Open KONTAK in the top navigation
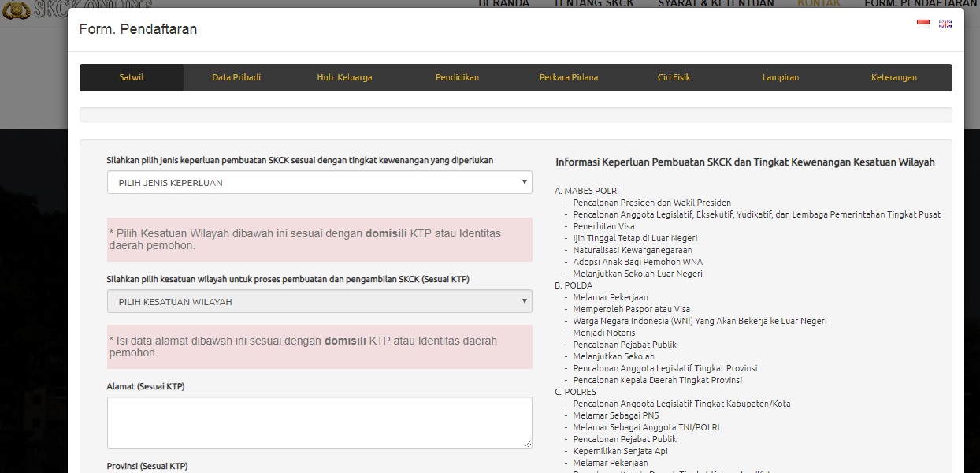This screenshot has width=980, height=473. pyautogui.click(x=819, y=3)
